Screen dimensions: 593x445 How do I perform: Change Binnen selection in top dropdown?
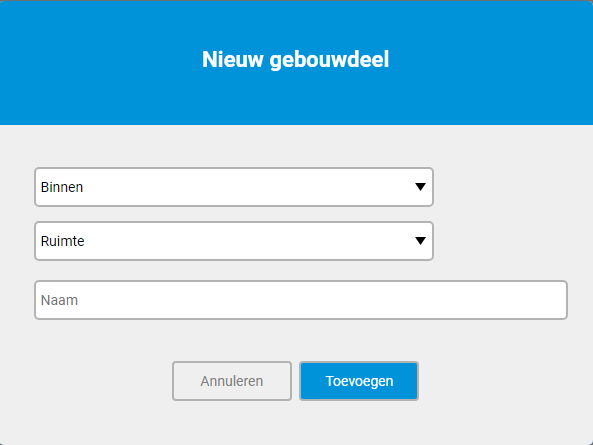[x=234, y=187]
